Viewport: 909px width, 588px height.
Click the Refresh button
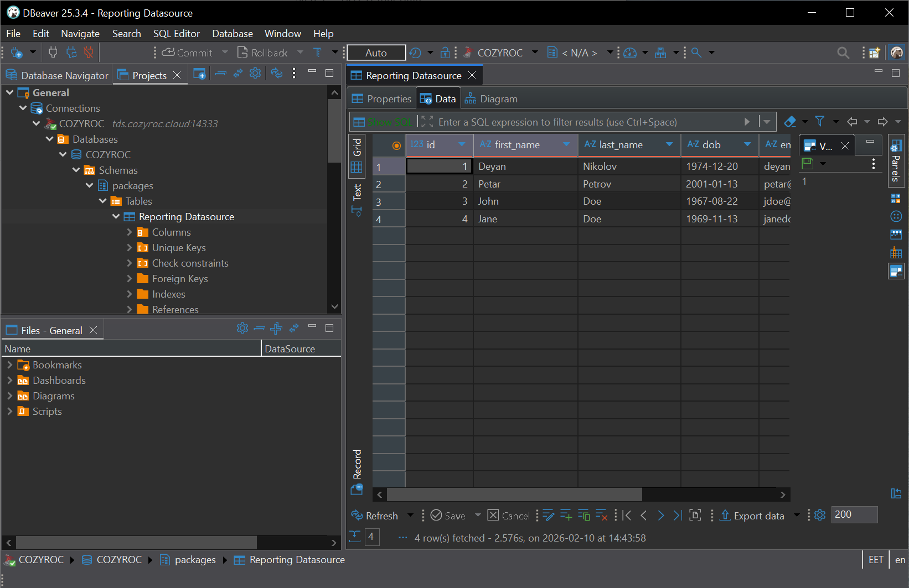pyautogui.click(x=375, y=516)
